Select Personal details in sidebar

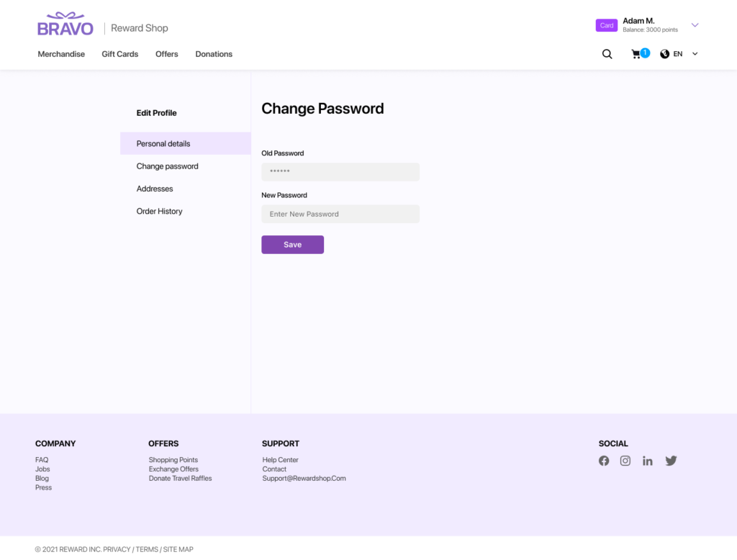coord(163,143)
